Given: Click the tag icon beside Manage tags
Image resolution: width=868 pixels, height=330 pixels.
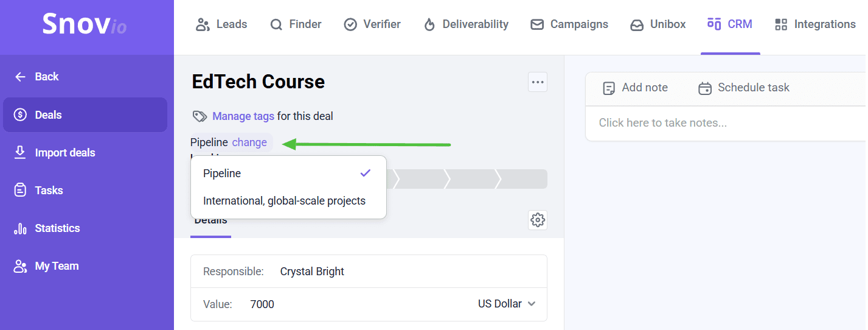Looking at the screenshot, I should [200, 116].
